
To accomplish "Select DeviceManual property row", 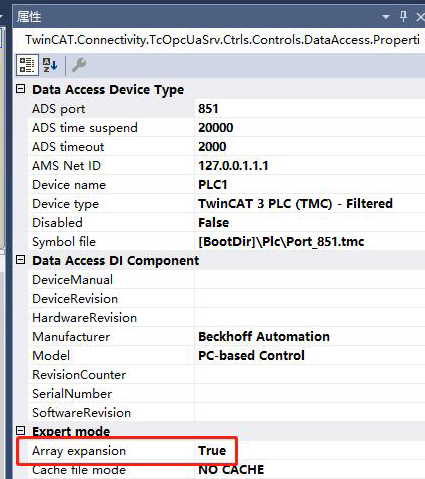I will pyautogui.click(x=226, y=279).
